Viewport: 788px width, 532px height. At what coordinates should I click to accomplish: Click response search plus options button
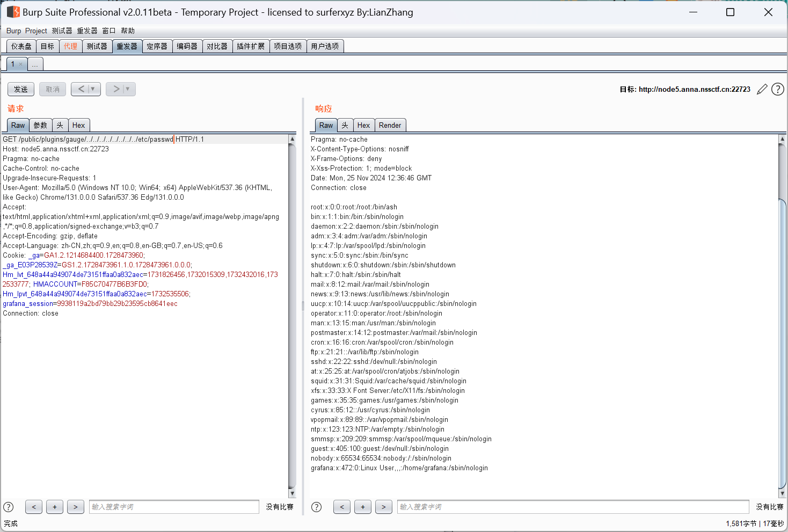[363, 507]
